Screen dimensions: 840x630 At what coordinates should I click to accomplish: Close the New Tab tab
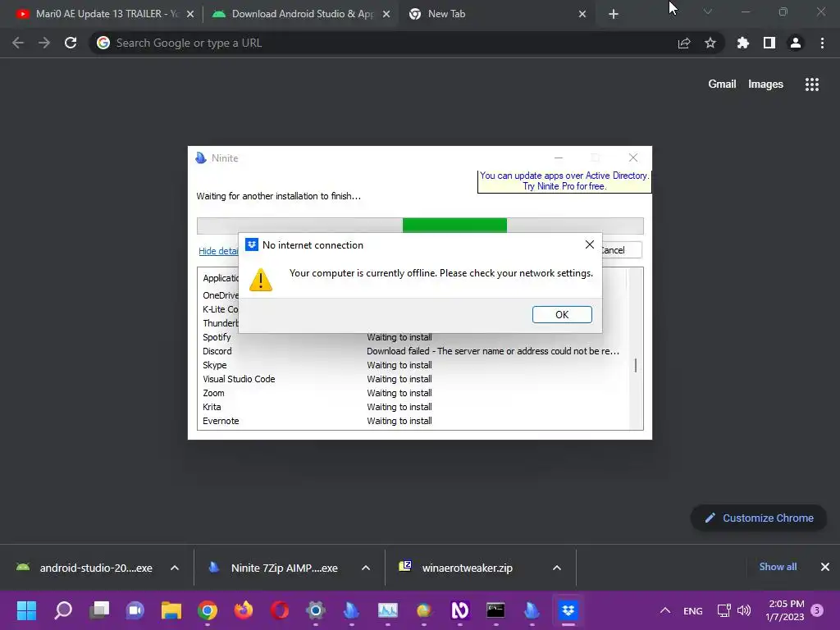tap(582, 14)
